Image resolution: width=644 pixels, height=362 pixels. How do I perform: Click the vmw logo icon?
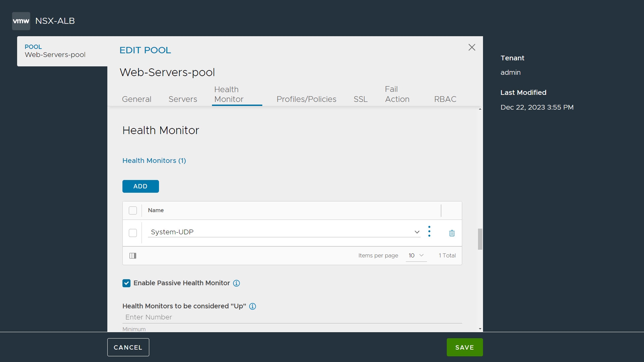coord(21,21)
